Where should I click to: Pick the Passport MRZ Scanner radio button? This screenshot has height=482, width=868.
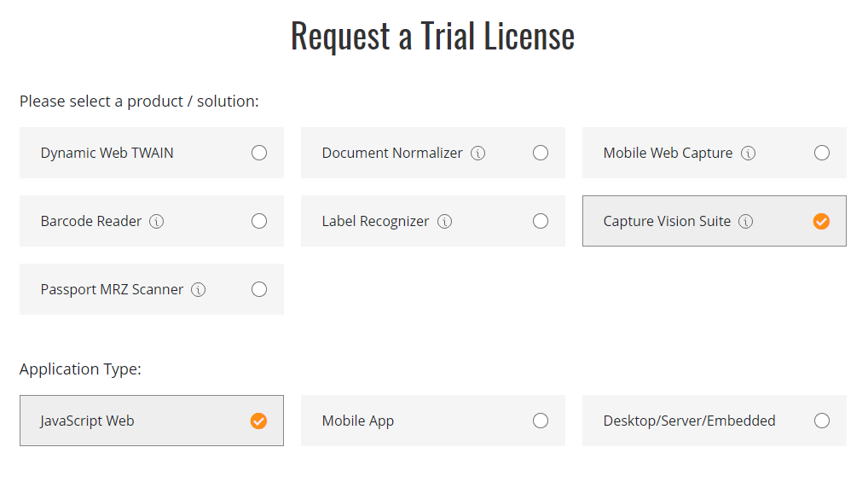point(259,289)
